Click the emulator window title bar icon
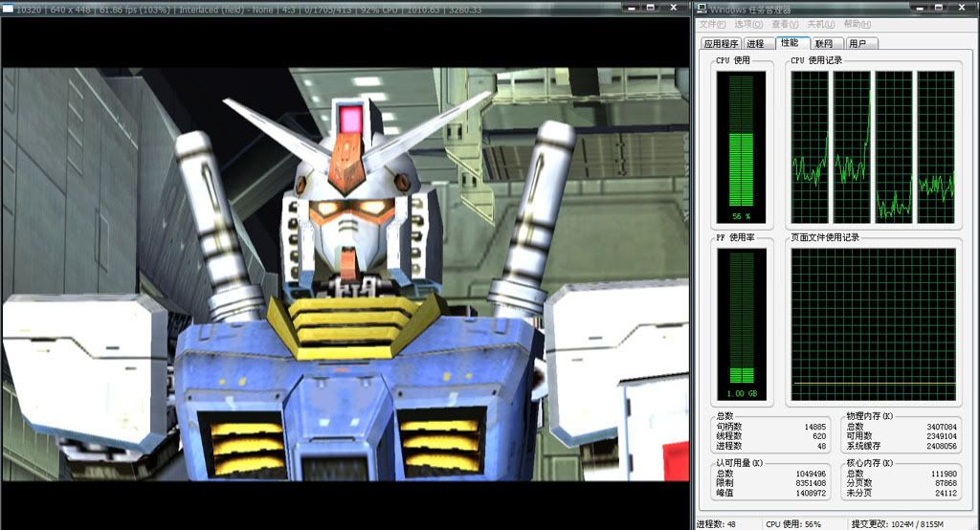Image resolution: width=980 pixels, height=530 pixels. point(9,9)
